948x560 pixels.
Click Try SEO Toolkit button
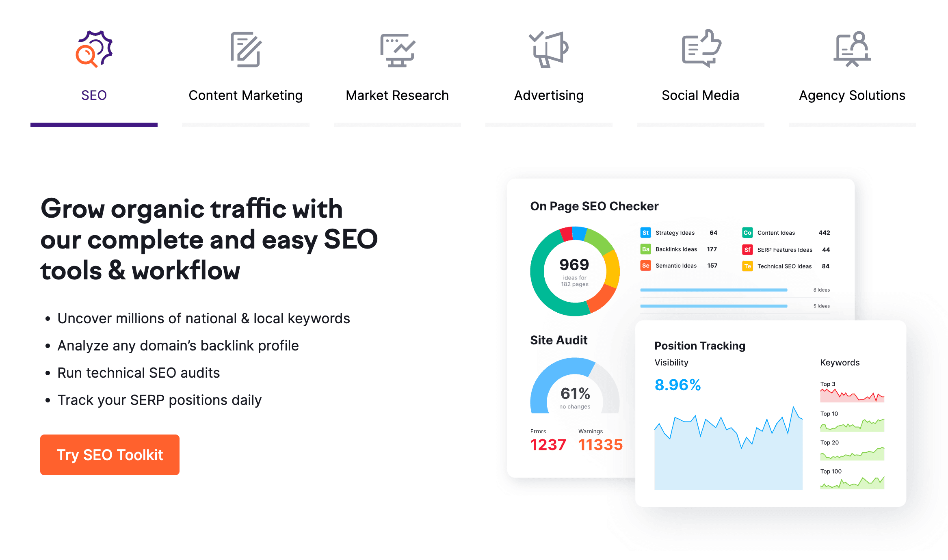click(x=110, y=455)
